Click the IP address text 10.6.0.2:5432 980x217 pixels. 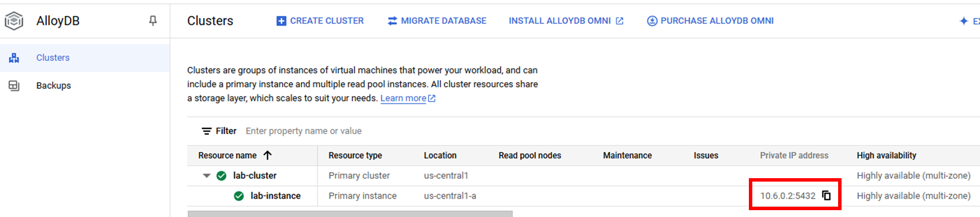[788, 196]
